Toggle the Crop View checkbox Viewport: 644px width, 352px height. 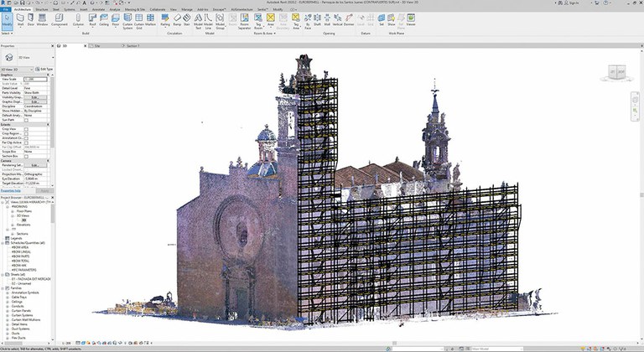pos(26,129)
